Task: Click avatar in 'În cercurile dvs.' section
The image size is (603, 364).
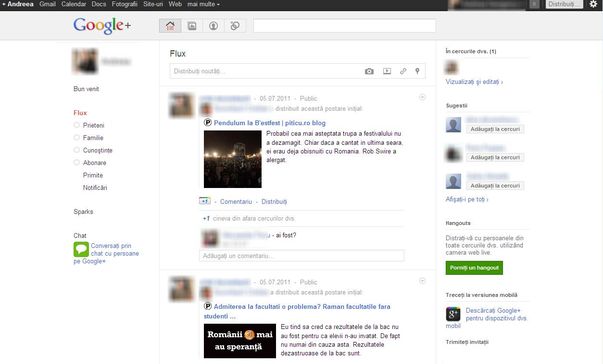Action: tap(451, 67)
